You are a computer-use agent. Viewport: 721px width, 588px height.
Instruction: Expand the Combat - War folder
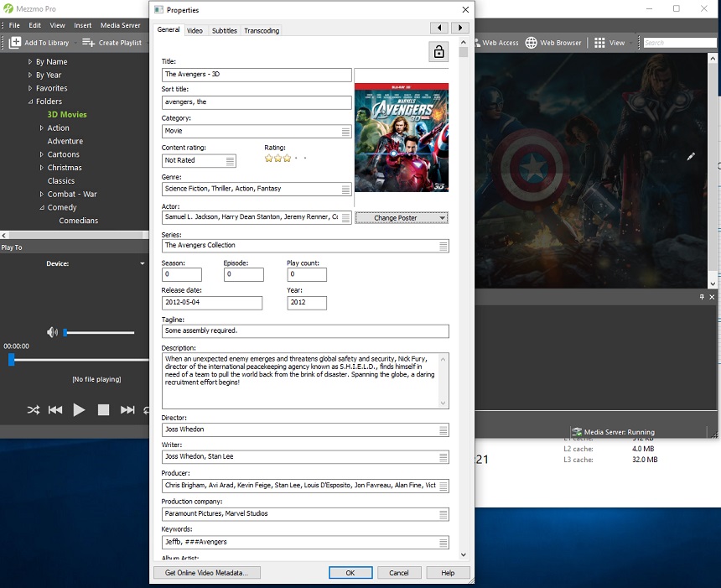(x=41, y=194)
